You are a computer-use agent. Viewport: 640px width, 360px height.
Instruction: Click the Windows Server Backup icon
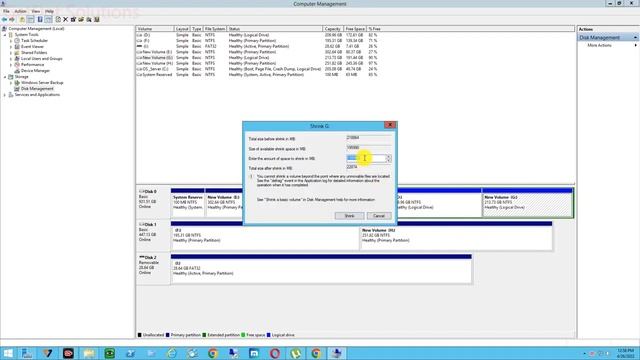click(17, 82)
